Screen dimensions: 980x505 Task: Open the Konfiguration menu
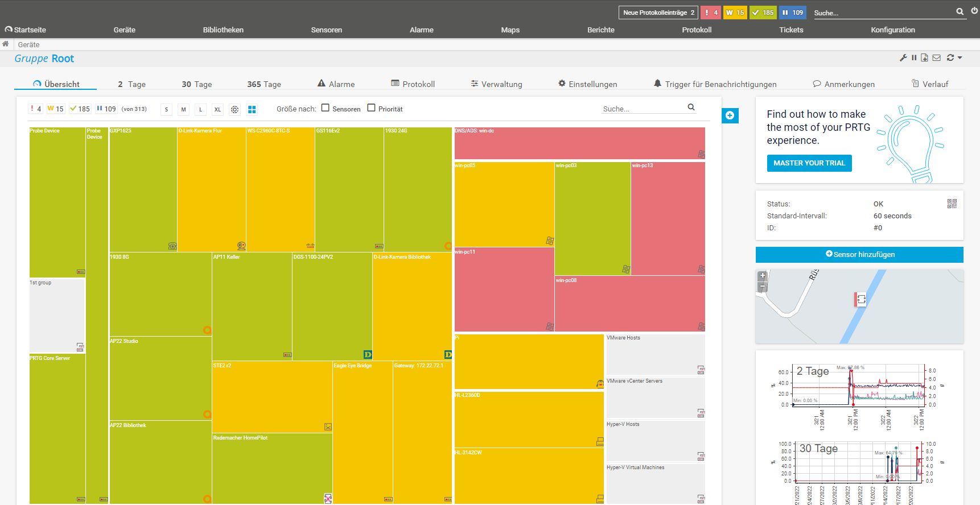[892, 30]
